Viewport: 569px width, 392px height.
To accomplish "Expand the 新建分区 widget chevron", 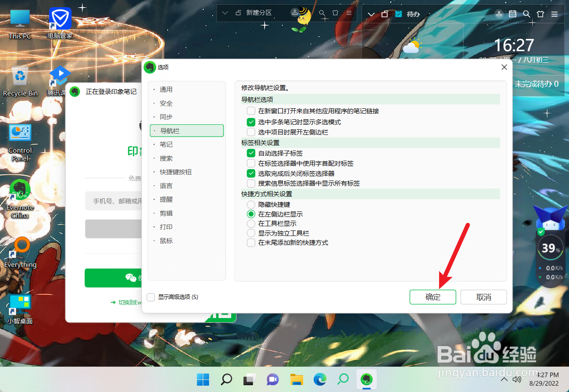I will pos(225,13).
